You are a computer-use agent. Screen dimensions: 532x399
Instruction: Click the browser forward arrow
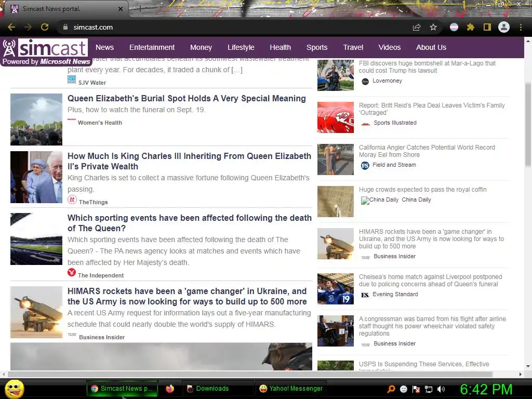click(x=28, y=27)
